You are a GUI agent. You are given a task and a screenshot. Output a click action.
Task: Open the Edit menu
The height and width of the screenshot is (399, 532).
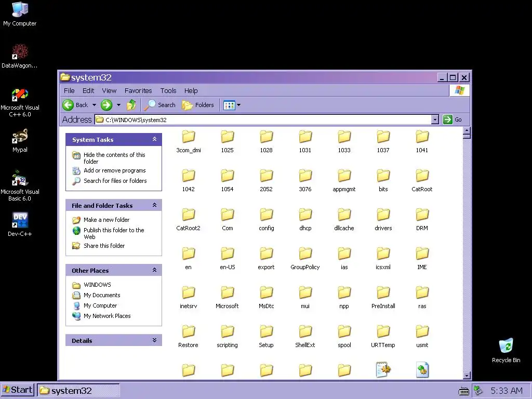coord(88,90)
